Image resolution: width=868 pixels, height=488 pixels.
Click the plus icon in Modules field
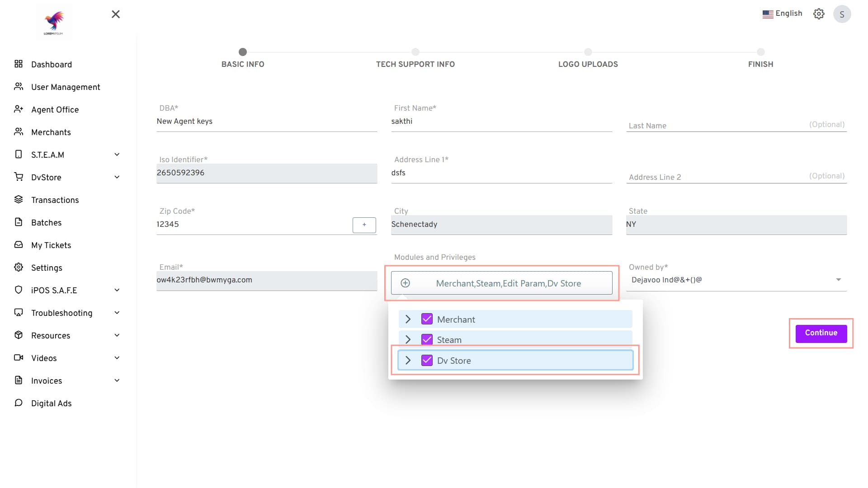tap(406, 283)
